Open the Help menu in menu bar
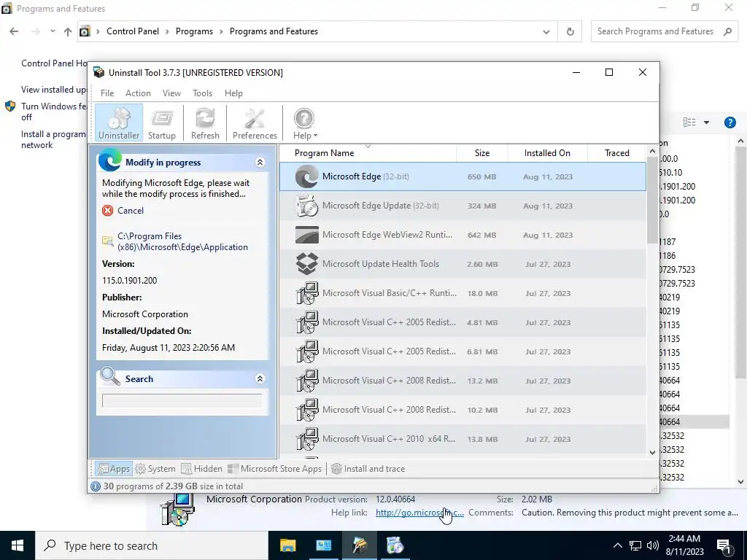747x560 pixels. tap(233, 93)
